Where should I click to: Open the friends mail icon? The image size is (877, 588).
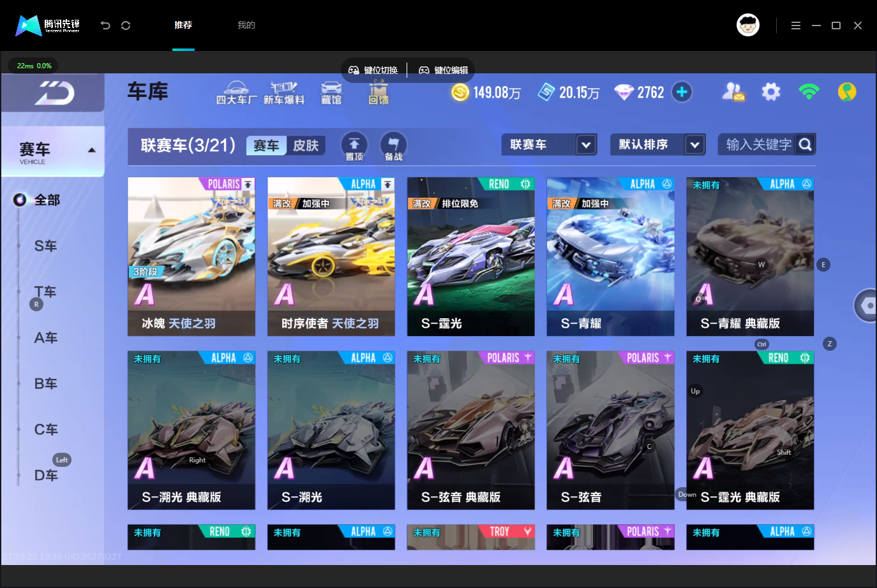tap(733, 92)
